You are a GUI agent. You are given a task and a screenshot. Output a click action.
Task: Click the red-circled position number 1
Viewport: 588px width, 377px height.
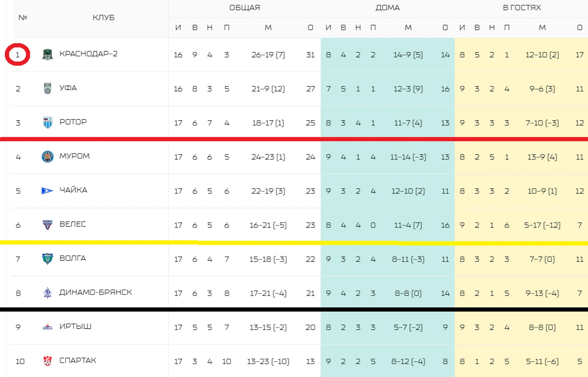(17, 54)
